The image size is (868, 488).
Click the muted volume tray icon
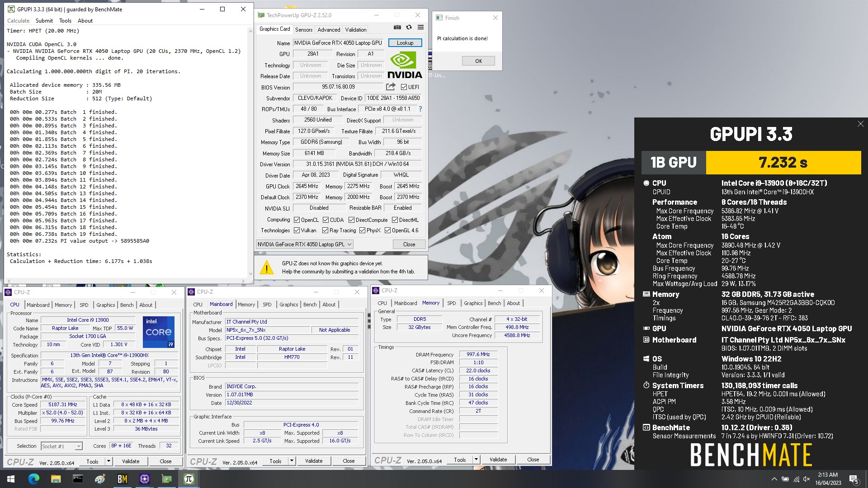point(807,479)
